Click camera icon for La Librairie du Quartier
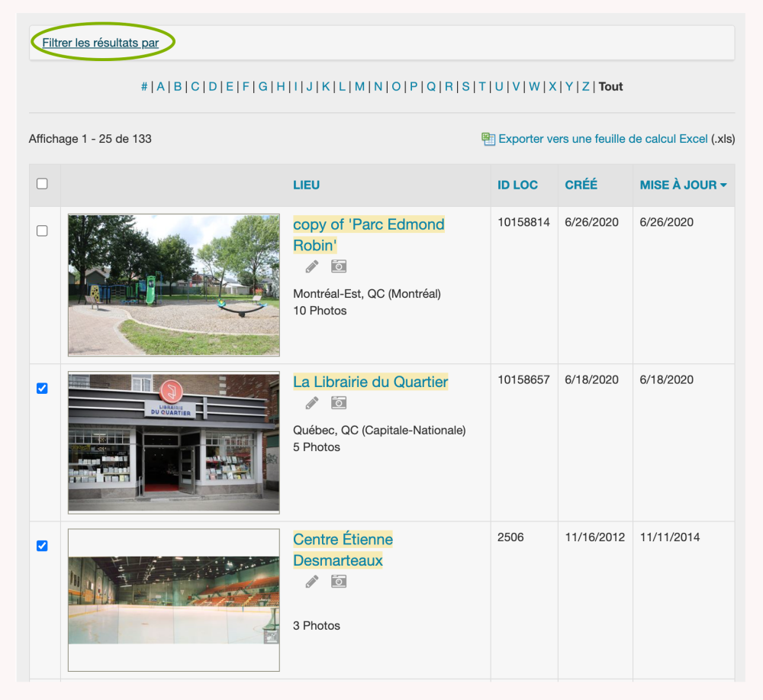 click(339, 402)
